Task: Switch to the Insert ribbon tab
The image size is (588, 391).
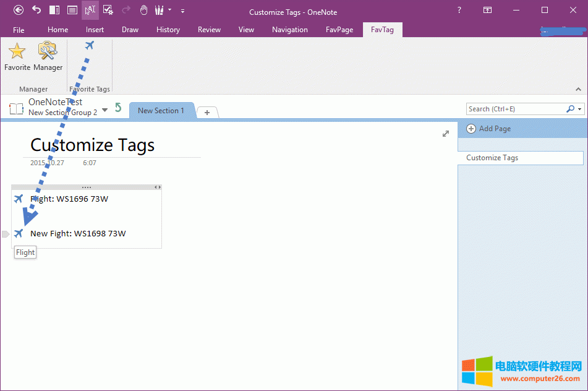Action: pyautogui.click(x=95, y=30)
